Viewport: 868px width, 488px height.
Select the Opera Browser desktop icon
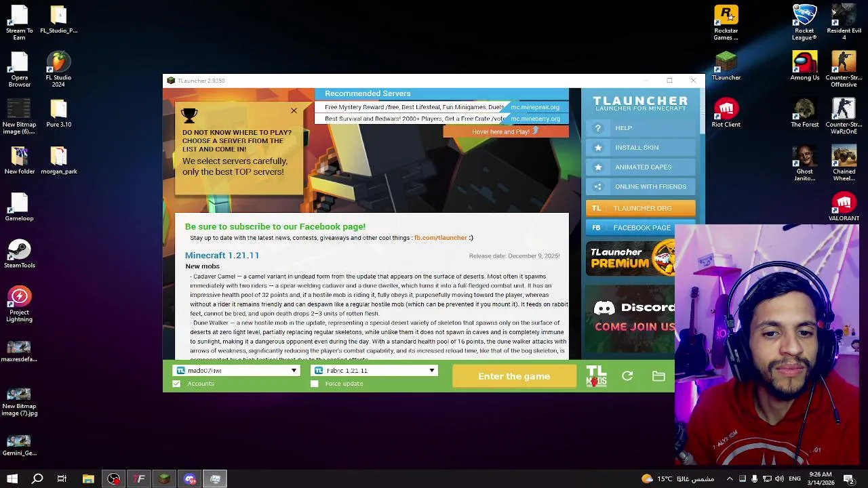19,70
